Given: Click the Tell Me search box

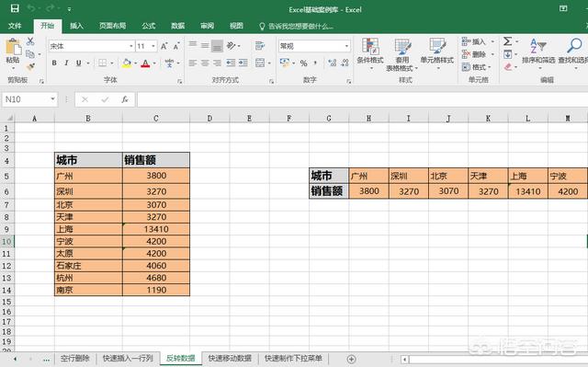Looking at the screenshot, I should (296, 27).
